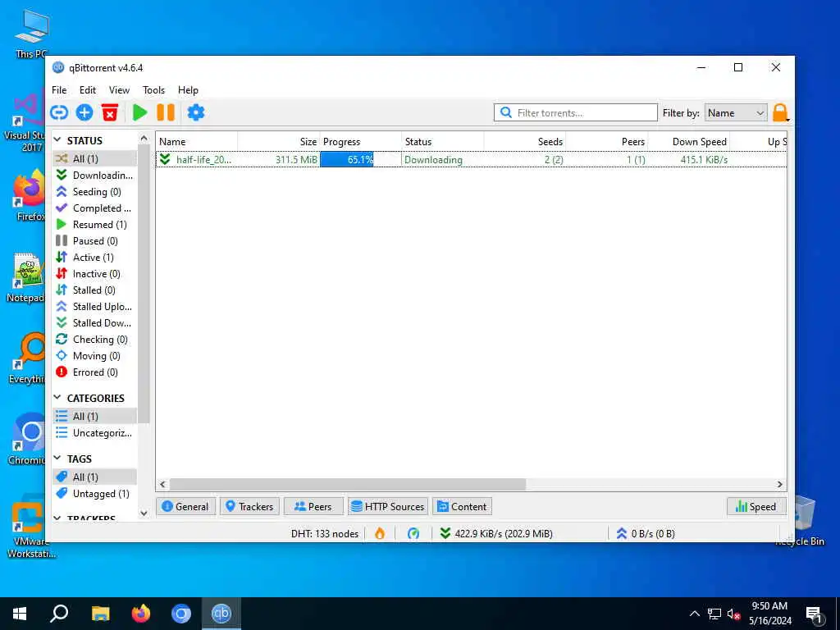Open File Explorer from the taskbar

point(100,614)
